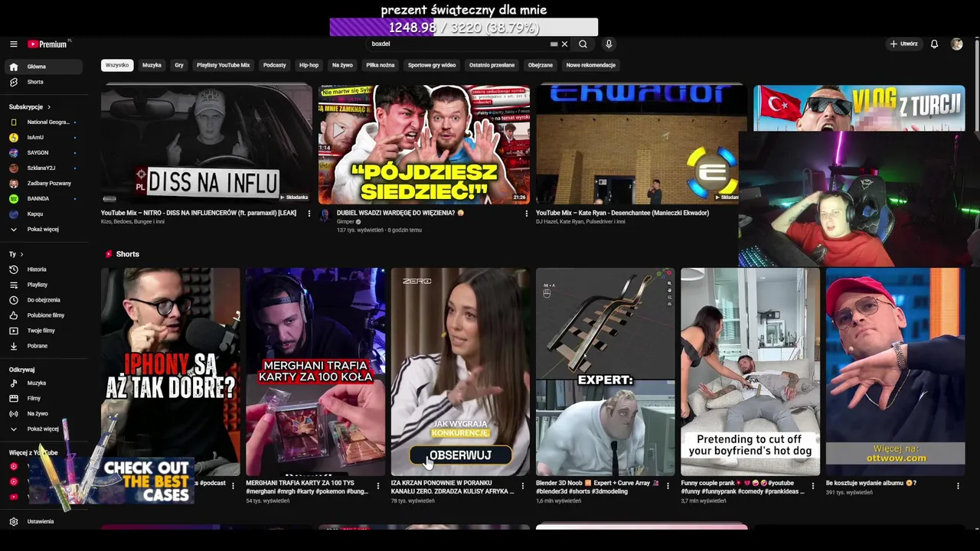Click the Utwórz create button
Screen dimensions: 980x551
[x=904, y=44]
